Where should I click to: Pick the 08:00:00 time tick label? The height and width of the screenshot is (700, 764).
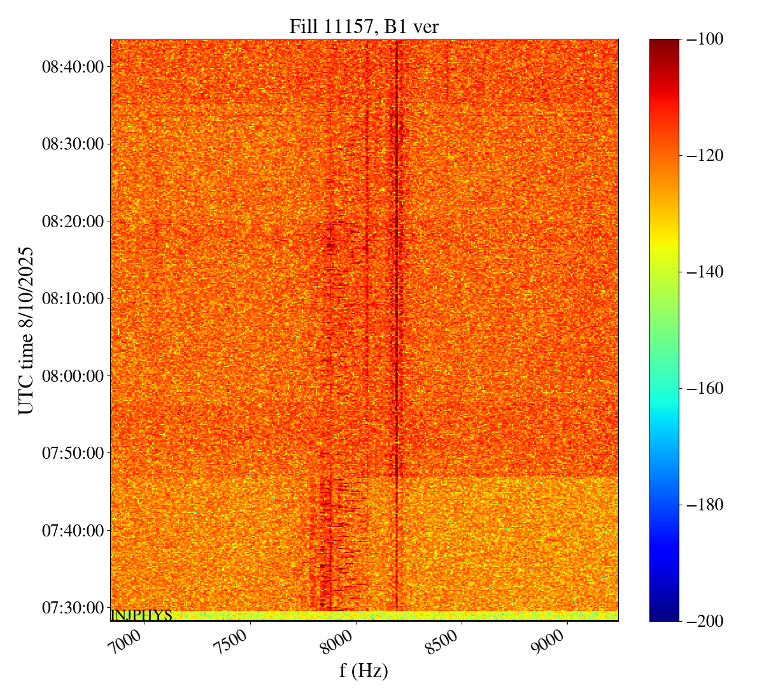73,375
